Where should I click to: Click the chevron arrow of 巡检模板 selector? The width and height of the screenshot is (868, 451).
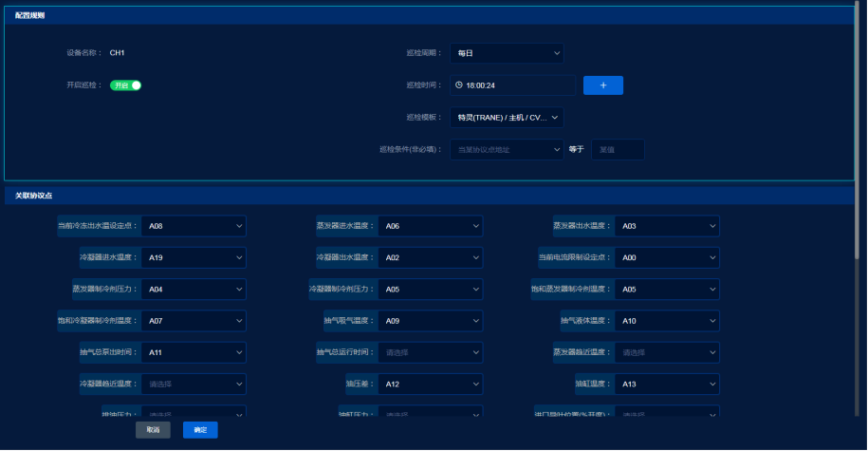(x=556, y=118)
